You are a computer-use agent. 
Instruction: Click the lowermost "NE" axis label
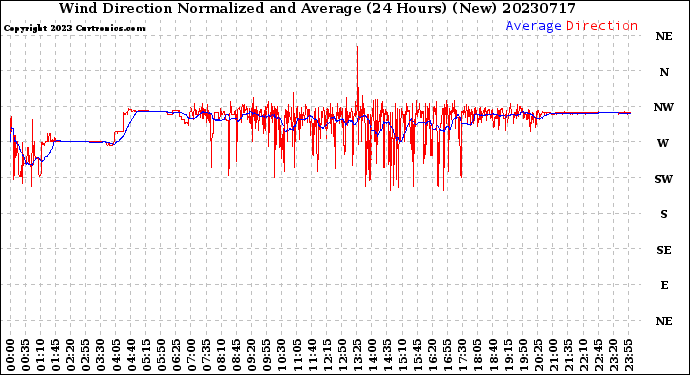click(664, 321)
